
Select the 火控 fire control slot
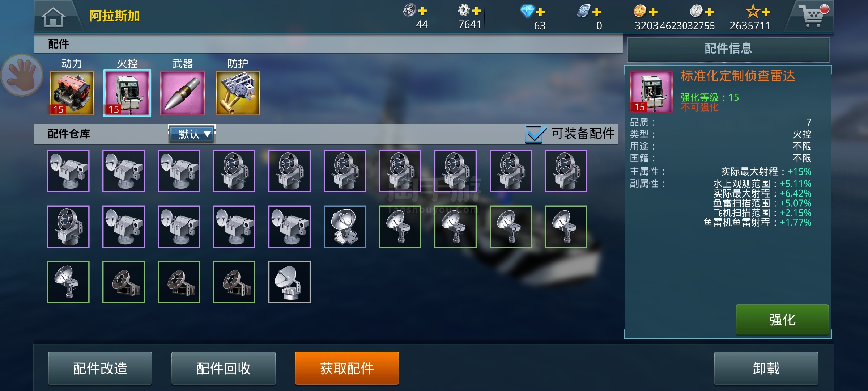point(127,93)
